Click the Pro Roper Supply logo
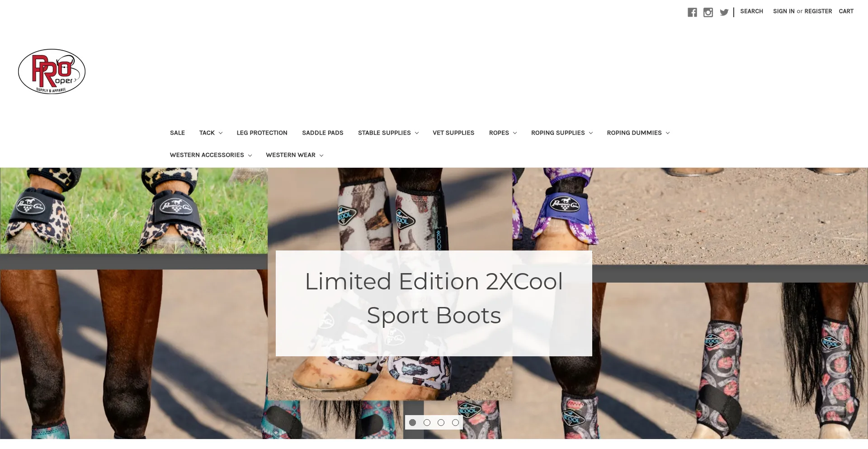Viewport: 868px width, 449px height. [52, 71]
